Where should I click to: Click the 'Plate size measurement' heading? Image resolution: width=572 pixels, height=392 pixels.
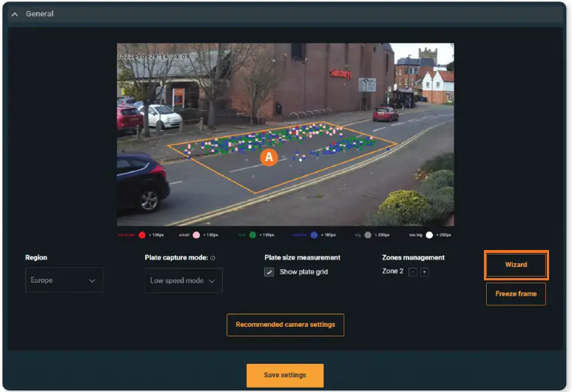(303, 257)
